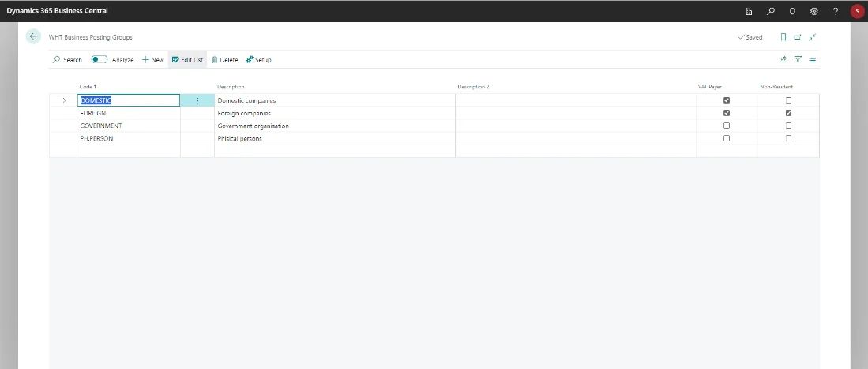Open page in new window icon

click(x=798, y=37)
